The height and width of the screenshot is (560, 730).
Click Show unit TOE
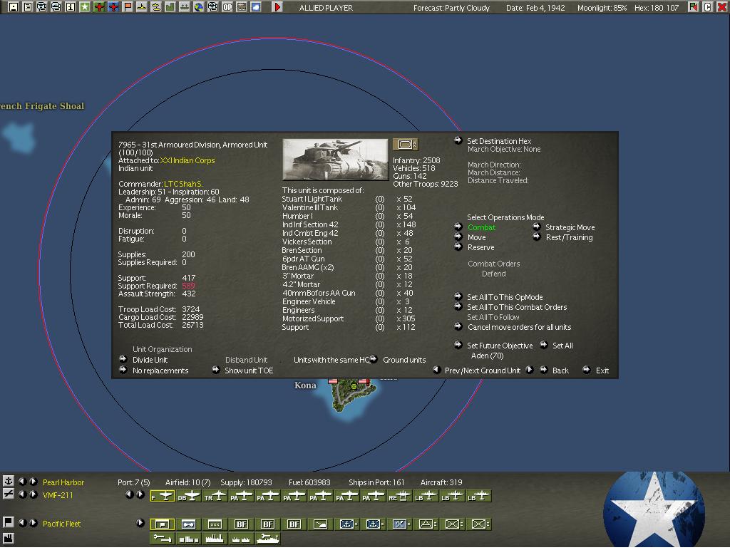coord(249,370)
